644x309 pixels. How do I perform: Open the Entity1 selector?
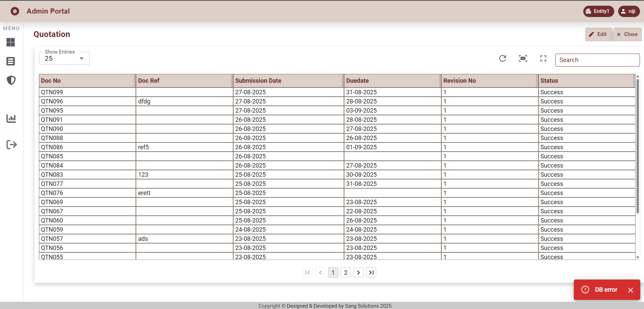[598, 11]
